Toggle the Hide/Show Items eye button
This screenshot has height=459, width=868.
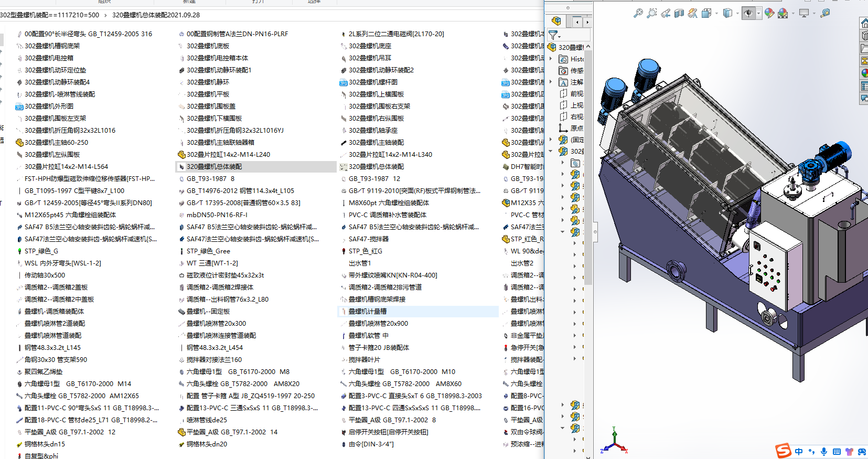(748, 13)
